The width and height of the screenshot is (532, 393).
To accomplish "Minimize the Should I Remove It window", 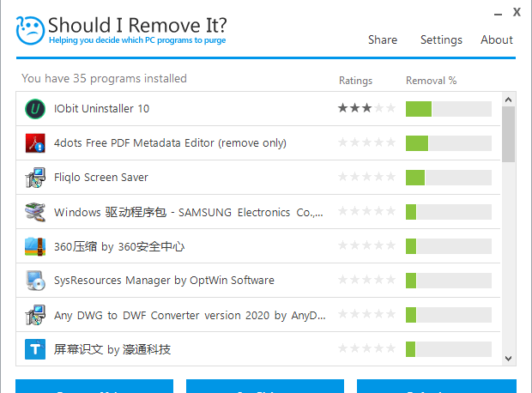I will tap(499, 13).
